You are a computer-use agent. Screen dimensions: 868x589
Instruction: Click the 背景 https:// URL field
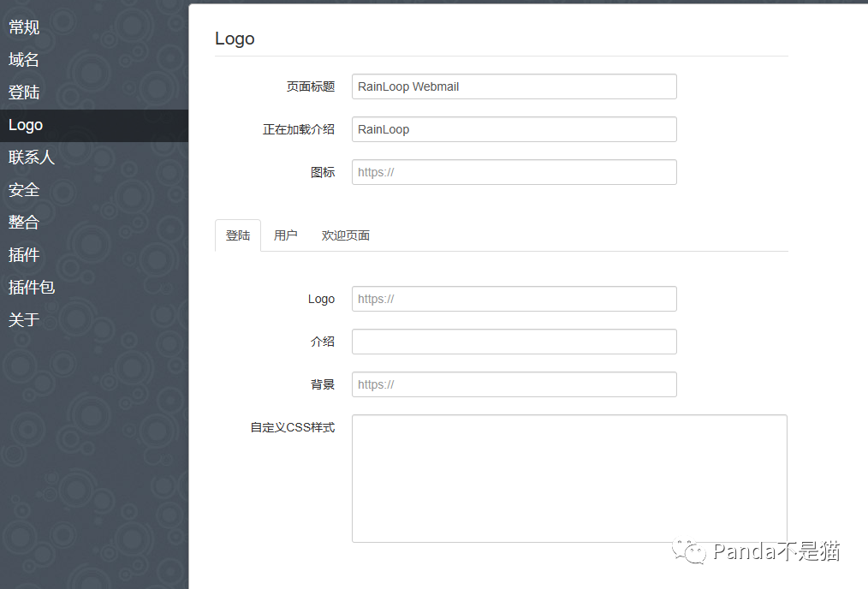pos(514,384)
